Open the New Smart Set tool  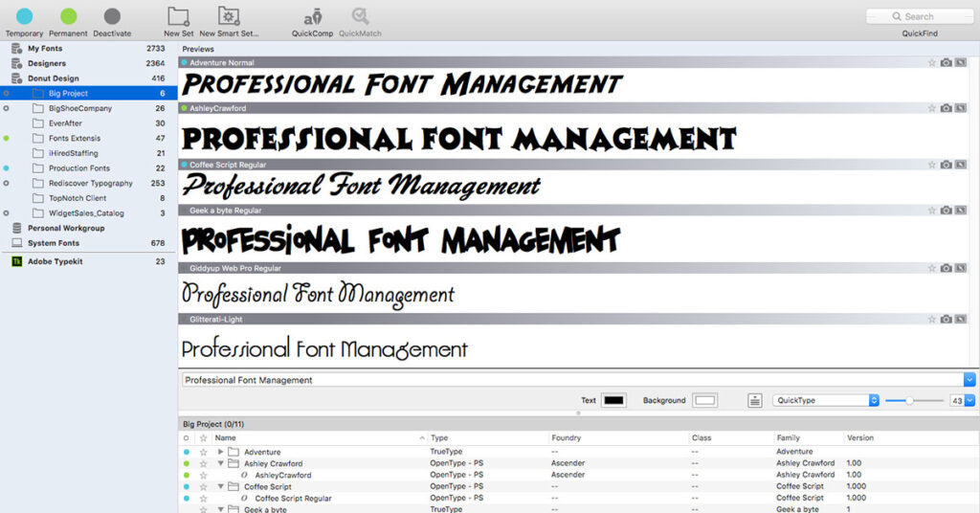(228, 16)
